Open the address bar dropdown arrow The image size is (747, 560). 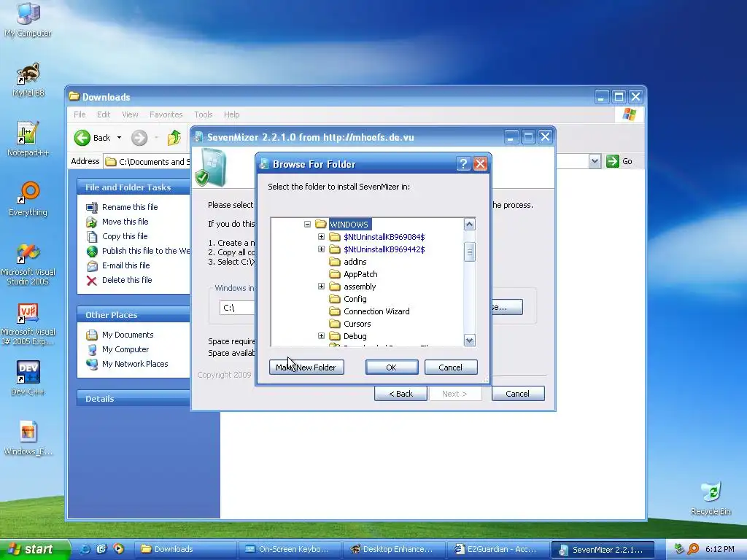595,161
